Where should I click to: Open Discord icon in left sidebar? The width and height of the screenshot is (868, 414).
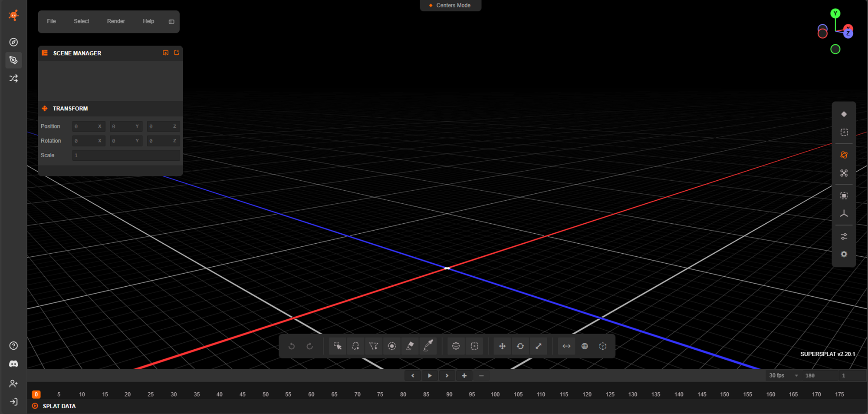[13, 364]
